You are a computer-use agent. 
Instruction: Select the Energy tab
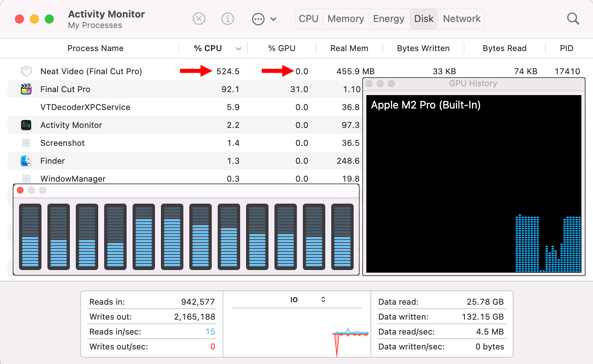pyautogui.click(x=388, y=19)
